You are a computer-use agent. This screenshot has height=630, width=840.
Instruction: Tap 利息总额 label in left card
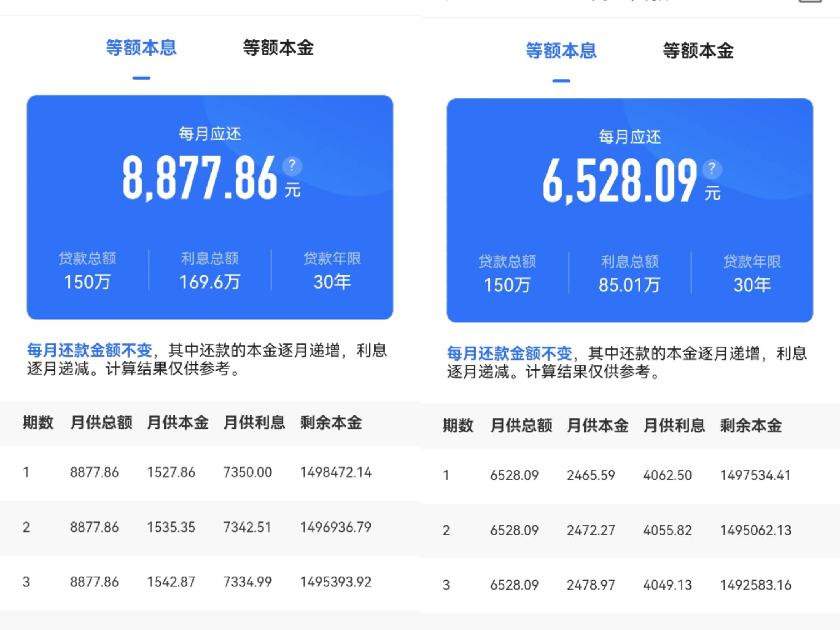tap(210, 259)
